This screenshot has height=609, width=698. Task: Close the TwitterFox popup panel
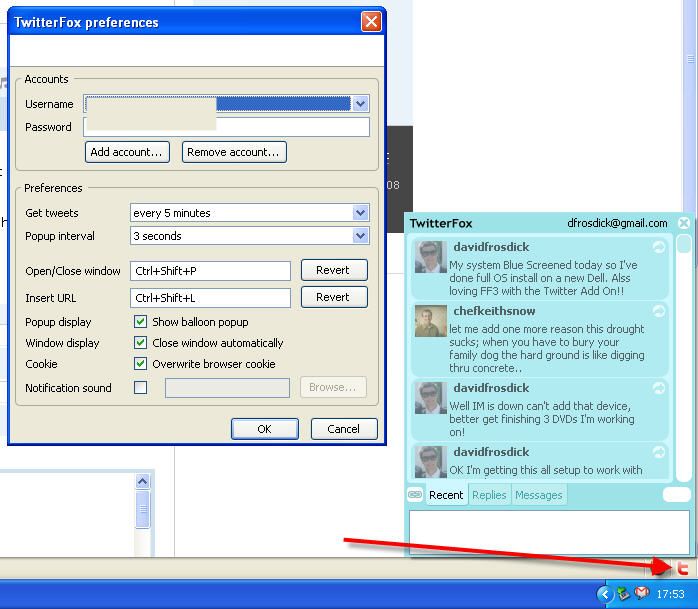(x=684, y=223)
